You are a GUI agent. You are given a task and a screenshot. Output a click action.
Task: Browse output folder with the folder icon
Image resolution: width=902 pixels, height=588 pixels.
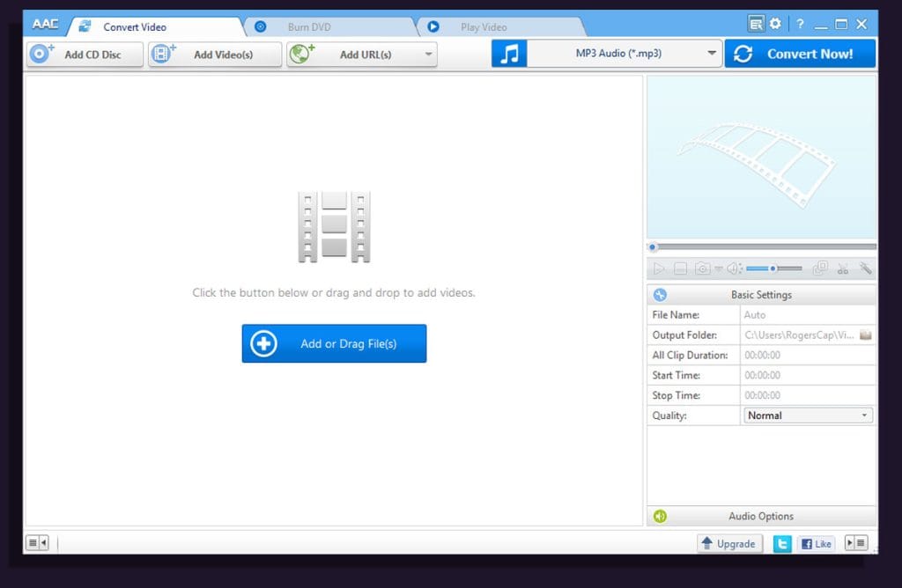click(866, 335)
